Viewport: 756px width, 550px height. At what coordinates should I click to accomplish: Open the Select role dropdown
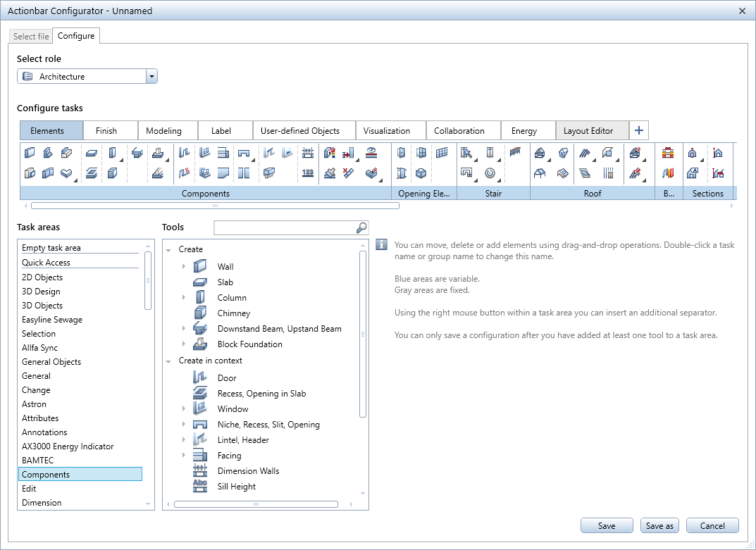[x=151, y=77]
